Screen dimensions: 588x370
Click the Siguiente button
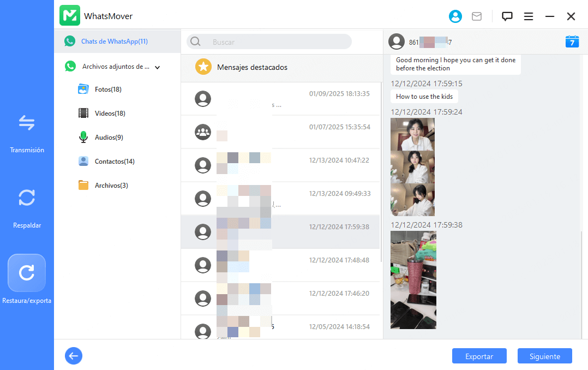tap(544, 356)
